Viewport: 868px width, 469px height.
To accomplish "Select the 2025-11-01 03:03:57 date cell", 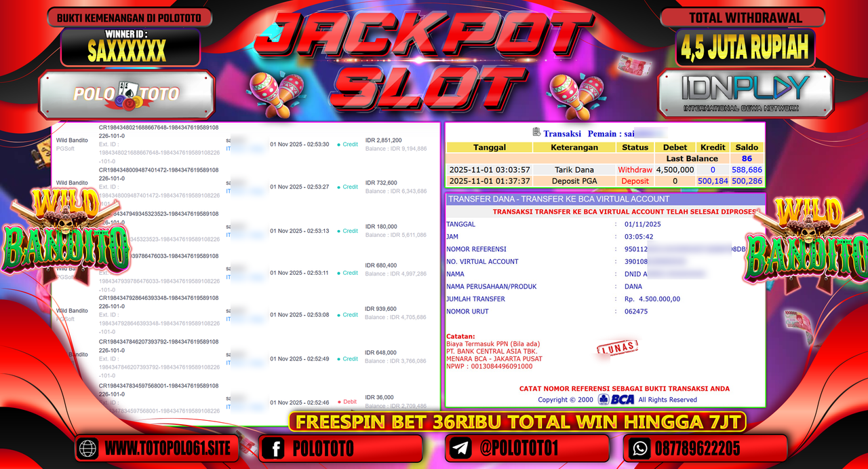I will pos(489,170).
